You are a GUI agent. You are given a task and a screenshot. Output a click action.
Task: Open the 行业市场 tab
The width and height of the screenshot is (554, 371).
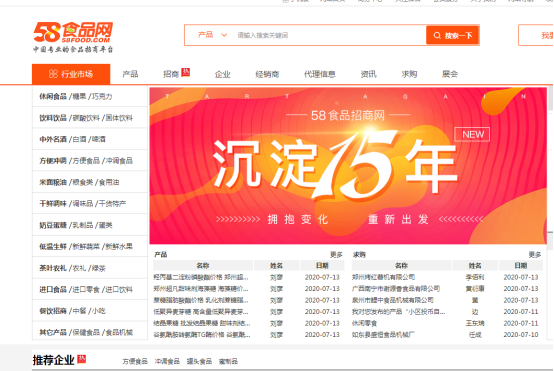coord(71,74)
